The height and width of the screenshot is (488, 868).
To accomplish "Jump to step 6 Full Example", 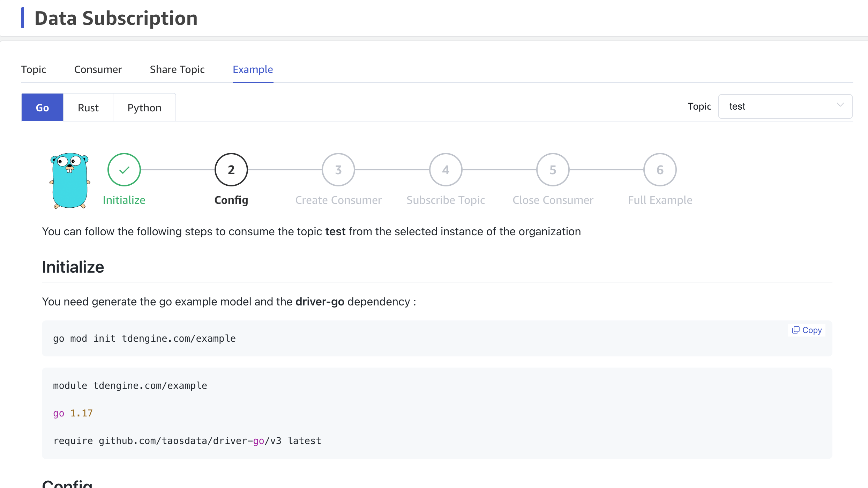I will pos(660,170).
